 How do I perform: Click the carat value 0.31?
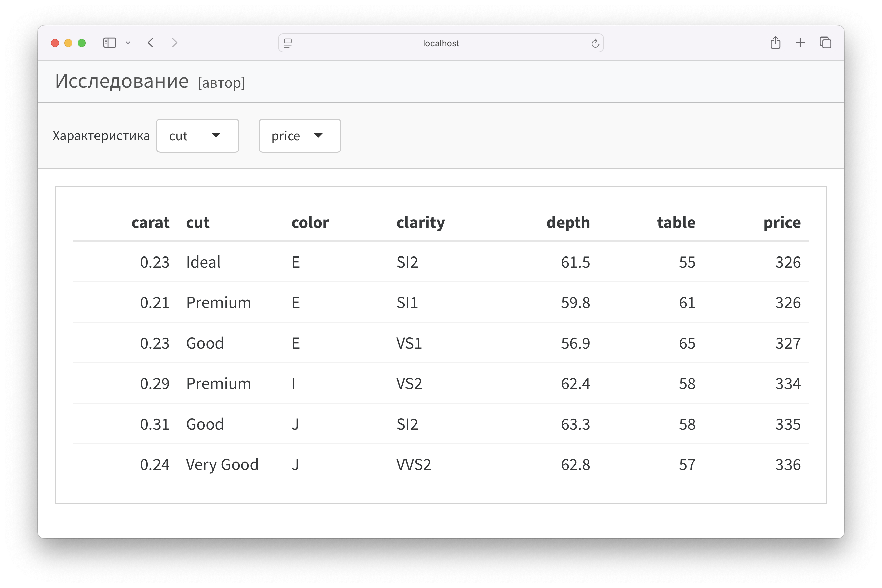tap(154, 425)
